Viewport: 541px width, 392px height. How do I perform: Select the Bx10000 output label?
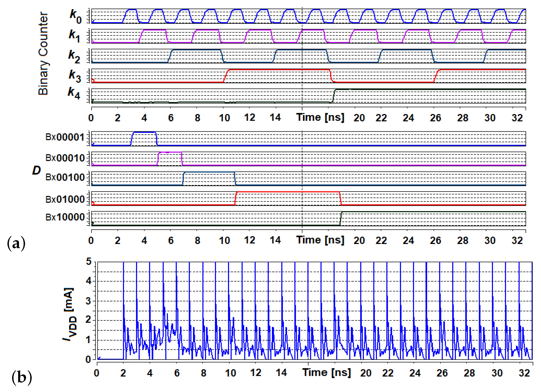click(65, 217)
